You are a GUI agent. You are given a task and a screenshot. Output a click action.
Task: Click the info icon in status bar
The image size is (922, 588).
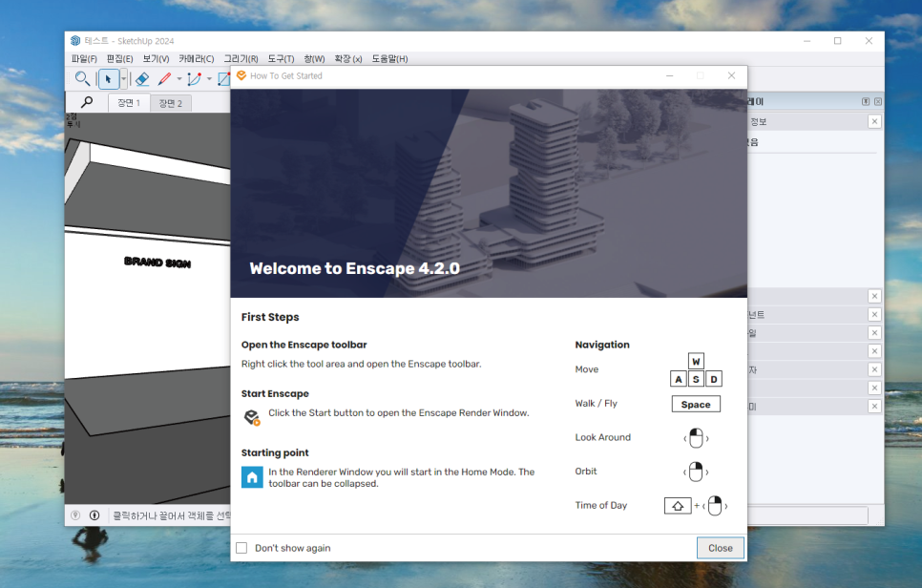94,515
